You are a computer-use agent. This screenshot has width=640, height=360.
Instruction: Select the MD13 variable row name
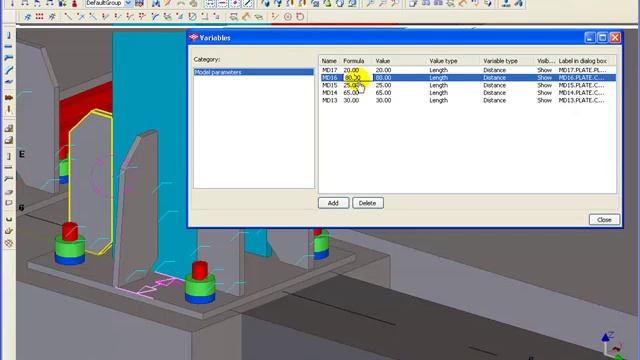329,100
